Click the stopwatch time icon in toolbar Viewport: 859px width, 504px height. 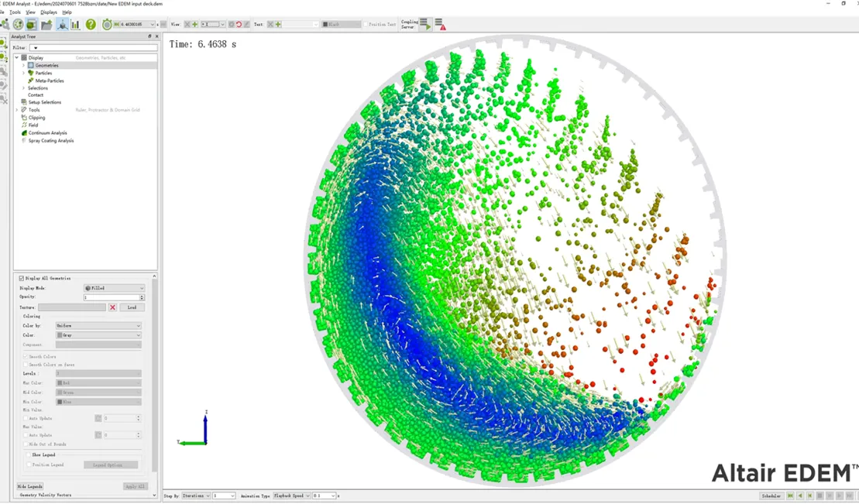click(107, 25)
